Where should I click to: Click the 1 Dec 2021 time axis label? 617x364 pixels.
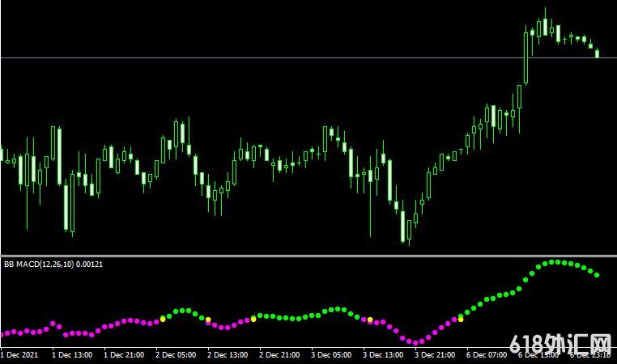point(19,354)
